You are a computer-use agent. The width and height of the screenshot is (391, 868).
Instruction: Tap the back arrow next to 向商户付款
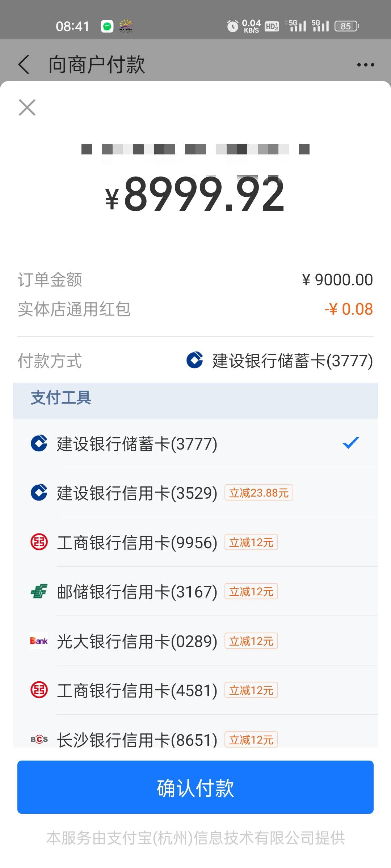[24, 65]
